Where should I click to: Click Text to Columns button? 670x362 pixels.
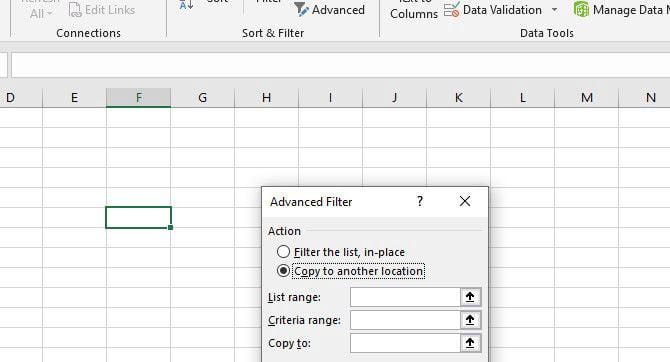click(x=414, y=10)
